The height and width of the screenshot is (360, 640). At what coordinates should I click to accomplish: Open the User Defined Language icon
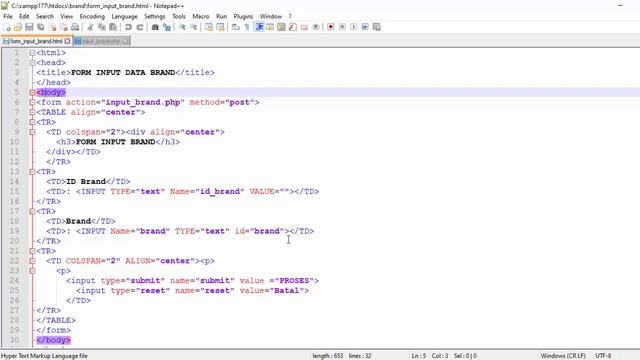[270, 27]
